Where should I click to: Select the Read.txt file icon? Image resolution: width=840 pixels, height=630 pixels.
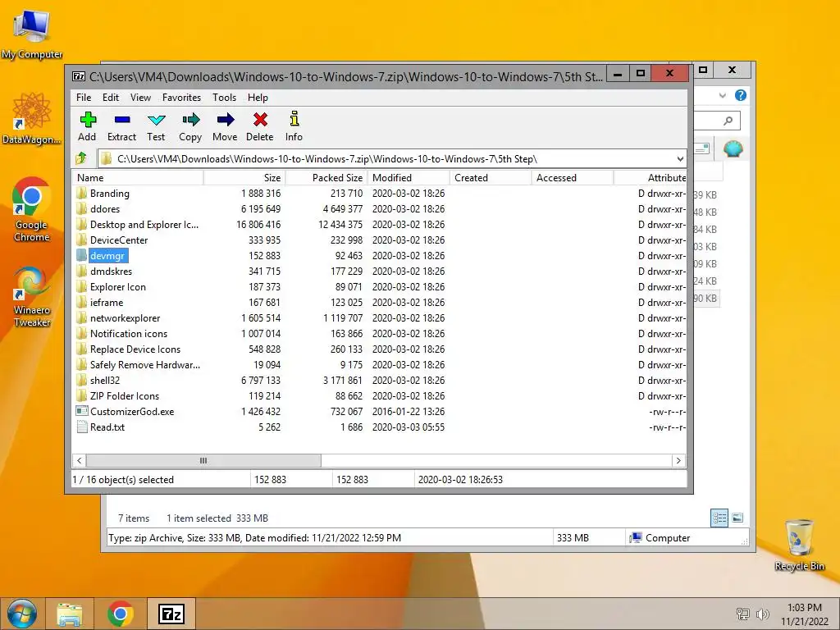pyautogui.click(x=81, y=427)
